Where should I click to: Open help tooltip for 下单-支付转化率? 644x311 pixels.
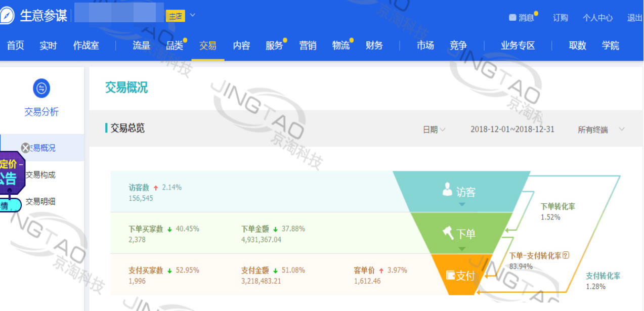pos(566,255)
